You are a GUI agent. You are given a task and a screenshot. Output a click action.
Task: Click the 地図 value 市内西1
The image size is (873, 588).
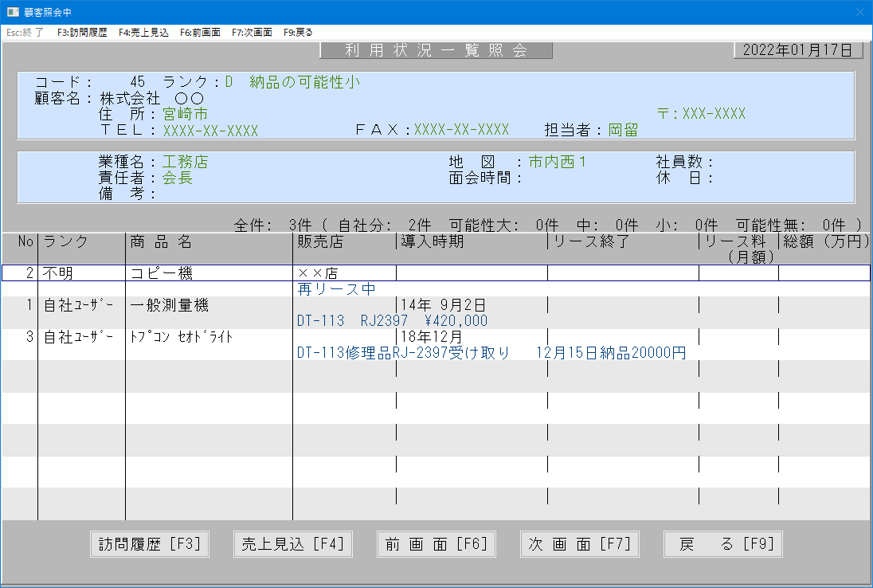[558, 162]
